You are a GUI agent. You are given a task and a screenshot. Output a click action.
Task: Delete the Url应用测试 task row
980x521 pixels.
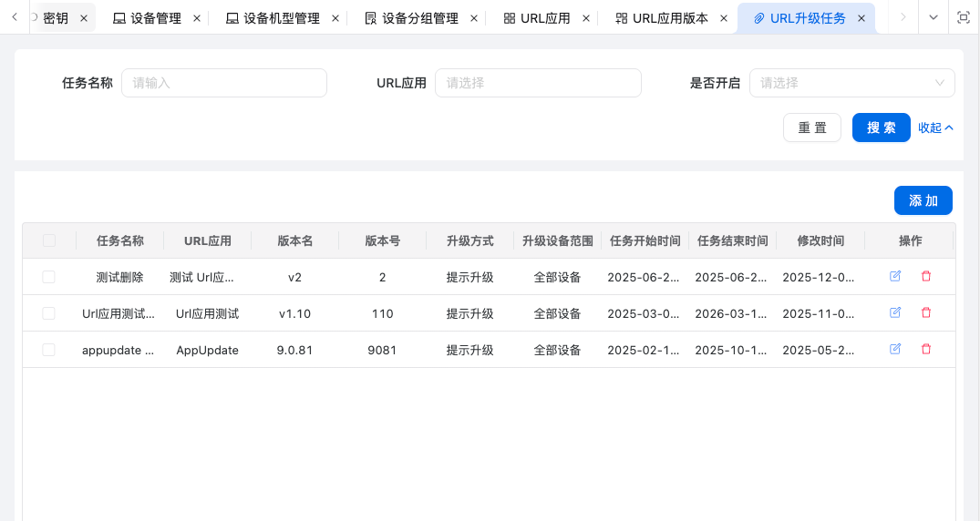(926, 312)
